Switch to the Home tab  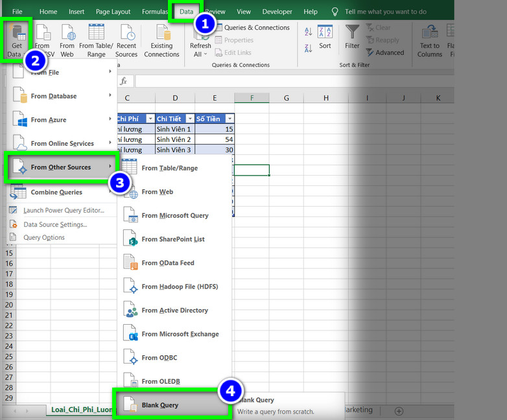point(48,12)
